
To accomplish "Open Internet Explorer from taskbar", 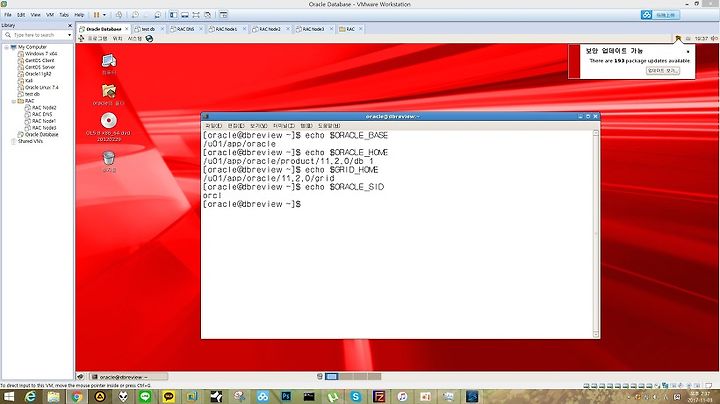I will (30, 397).
